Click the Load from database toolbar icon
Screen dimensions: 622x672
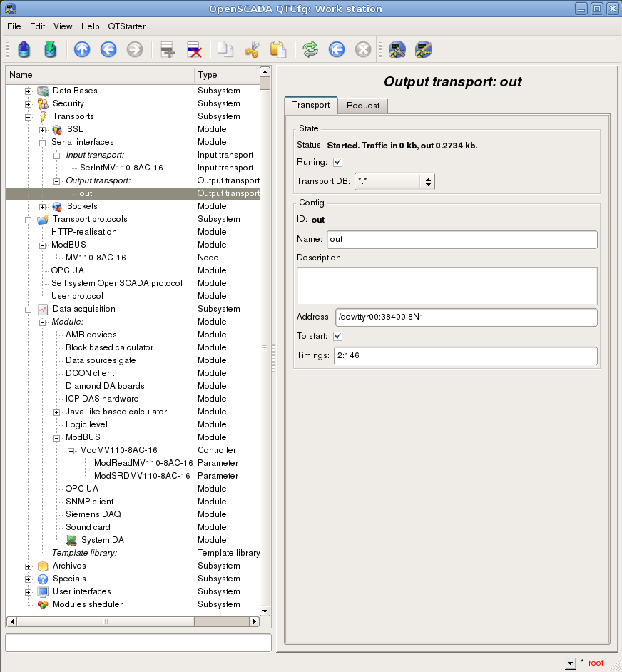[x=25, y=49]
